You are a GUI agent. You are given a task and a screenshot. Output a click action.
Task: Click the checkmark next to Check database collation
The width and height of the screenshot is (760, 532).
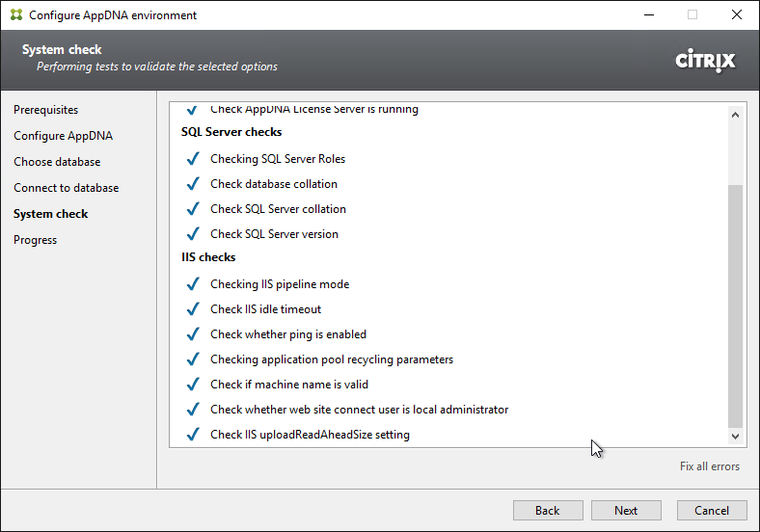pyautogui.click(x=193, y=184)
